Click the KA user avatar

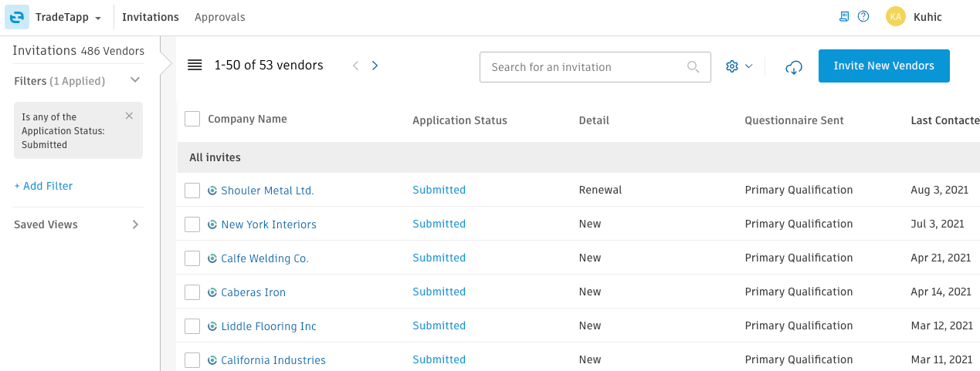896,17
